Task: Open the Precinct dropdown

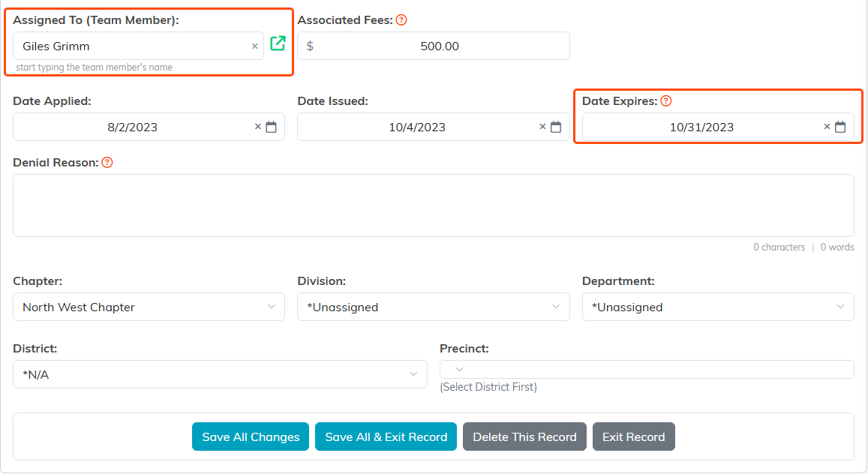Action: pos(647,370)
